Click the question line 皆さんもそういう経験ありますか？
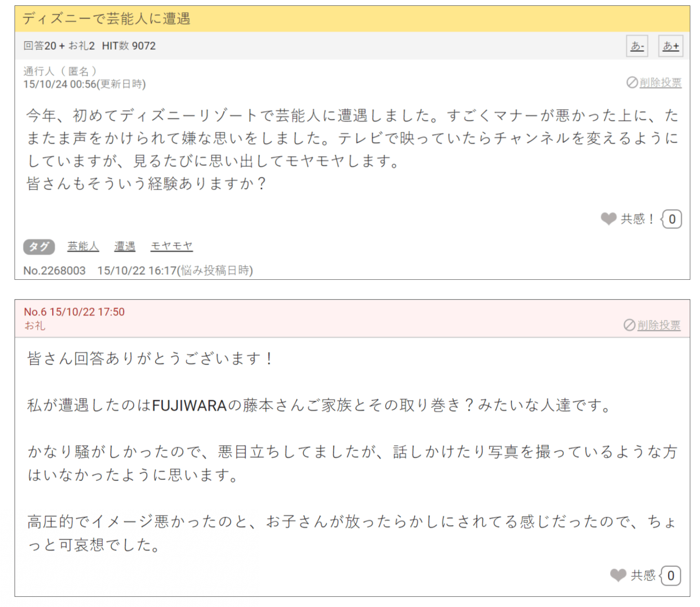 tap(147, 184)
